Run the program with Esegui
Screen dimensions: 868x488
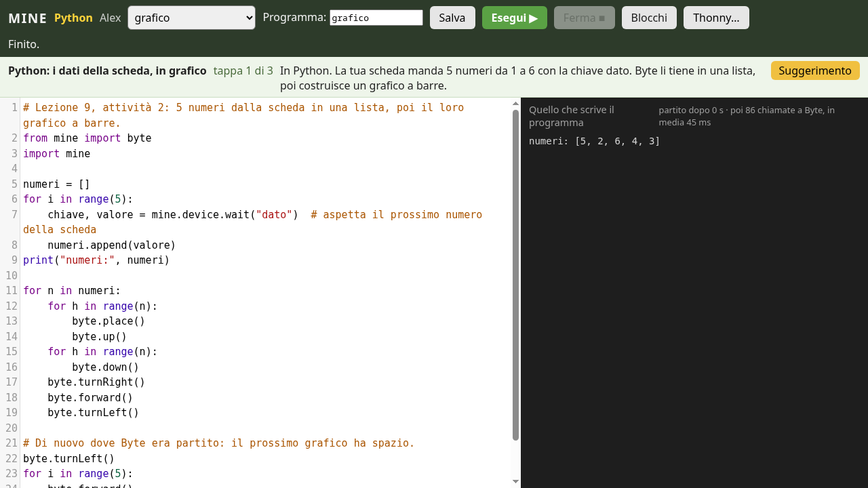[515, 18]
